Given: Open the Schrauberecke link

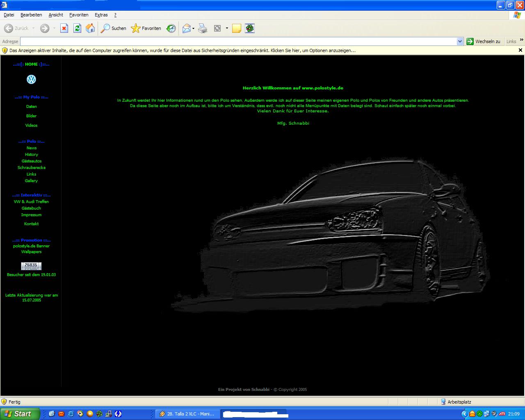Looking at the screenshot, I should coord(32,168).
